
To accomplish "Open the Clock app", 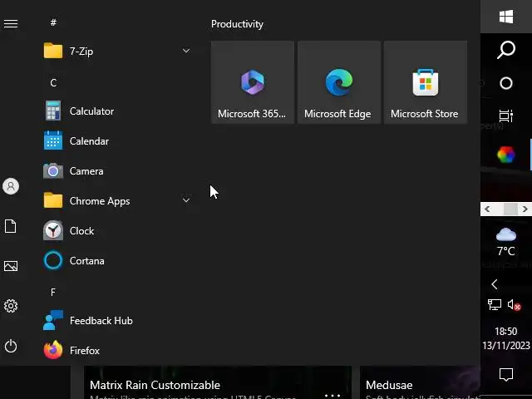I will (117, 231).
